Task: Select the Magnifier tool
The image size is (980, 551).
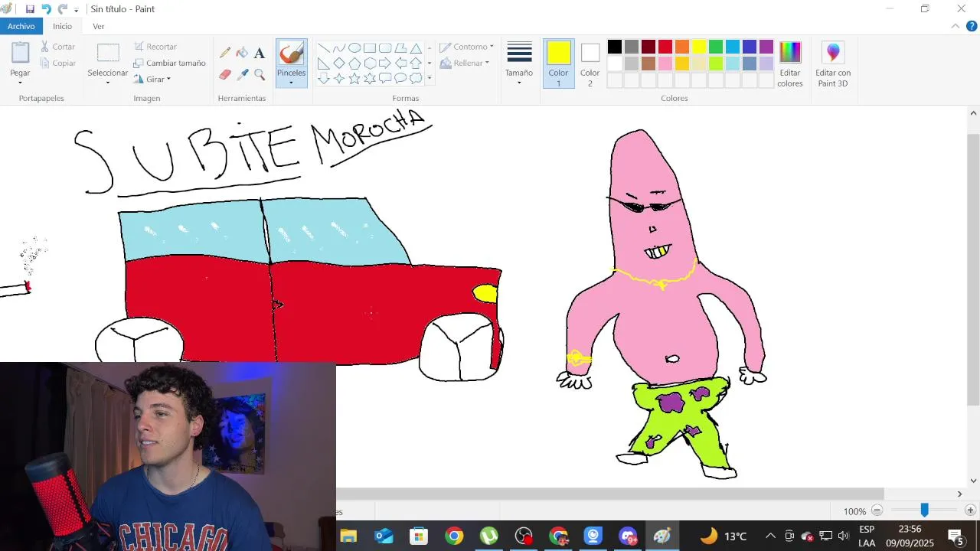Action: point(260,74)
